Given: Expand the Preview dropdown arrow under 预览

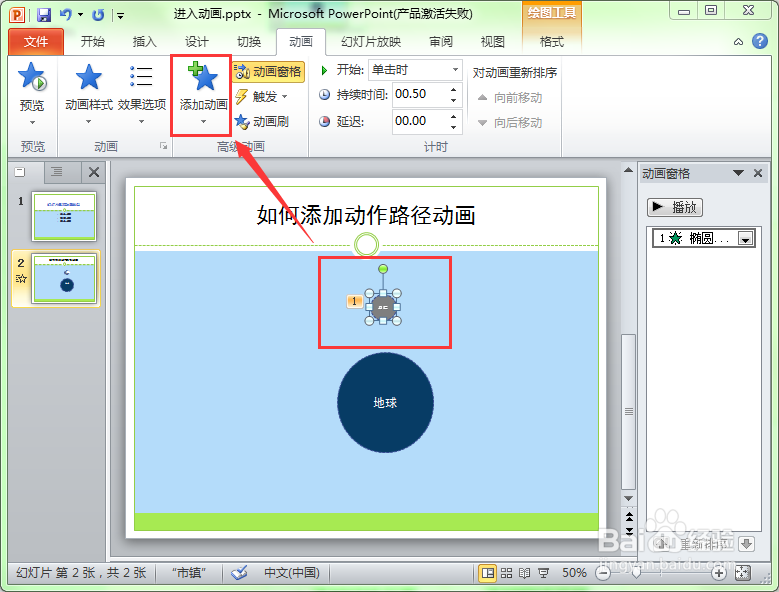Looking at the screenshot, I should (x=32, y=122).
